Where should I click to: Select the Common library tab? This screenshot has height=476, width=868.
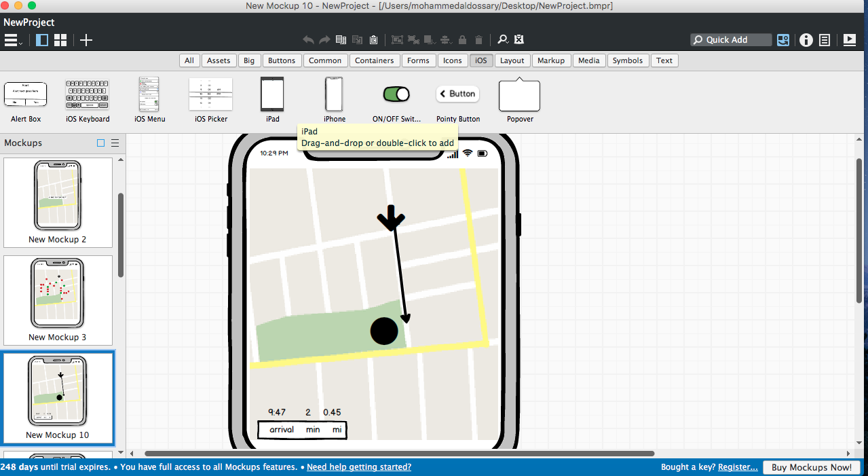pos(325,60)
